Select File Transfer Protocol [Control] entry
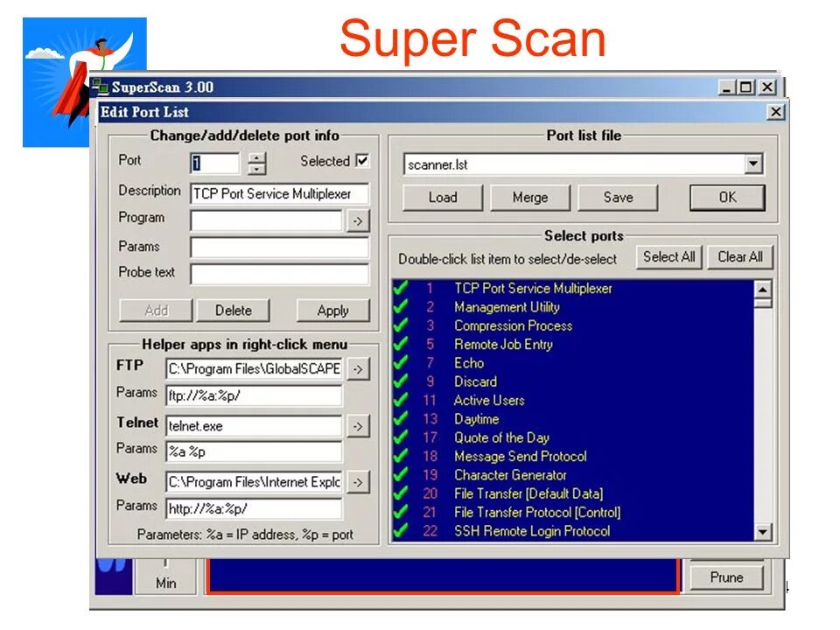Screen dimensions: 840x630 (573, 513)
